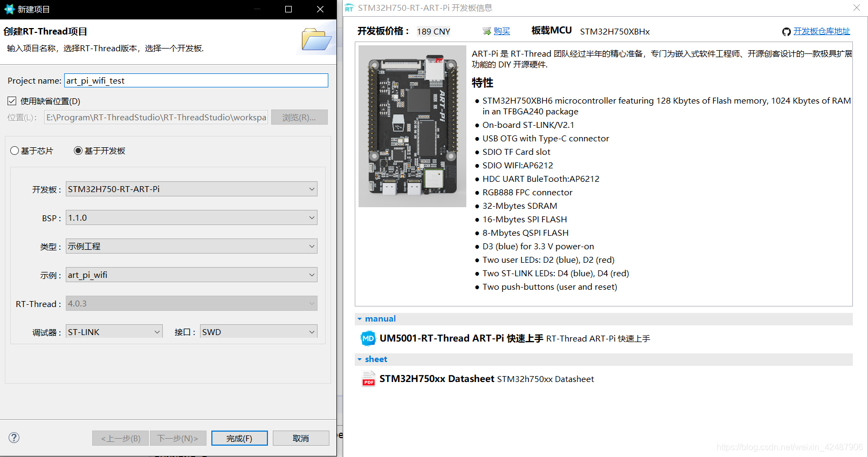This screenshot has height=457, width=868.
Task: Close the new project dialog
Action: tap(320, 9)
